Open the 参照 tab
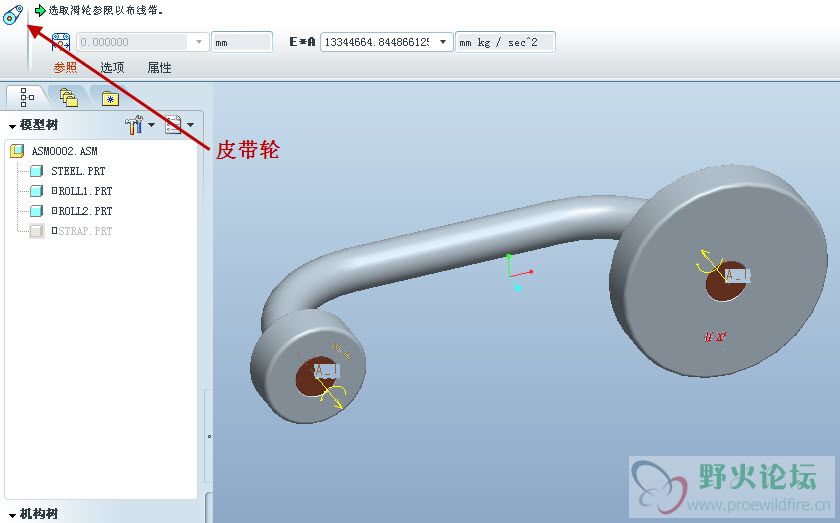Screen dimensions: 840x523 65,68
